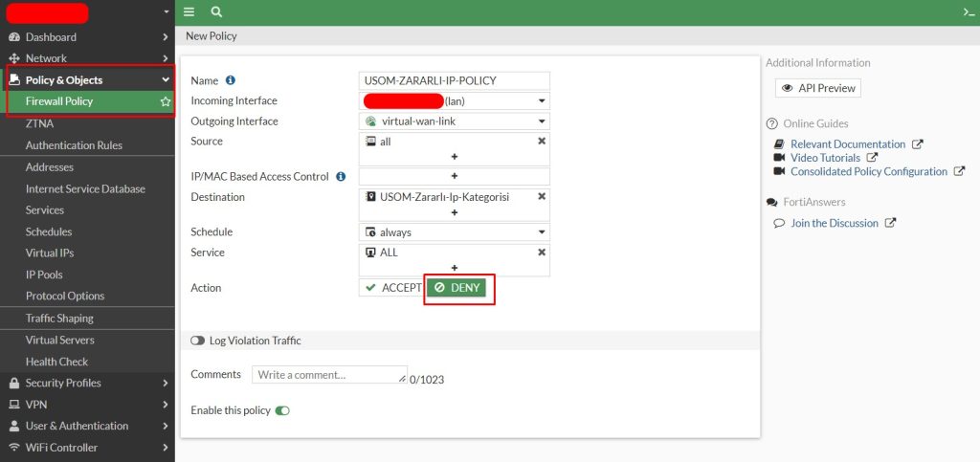
Task: Open the Schedule 'always' dropdown
Action: (x=455, y=232)
